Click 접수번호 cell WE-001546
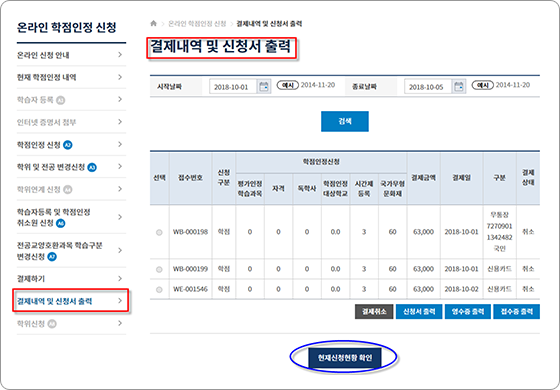Viewport: 560px width, 390px height. coord(190,289)
